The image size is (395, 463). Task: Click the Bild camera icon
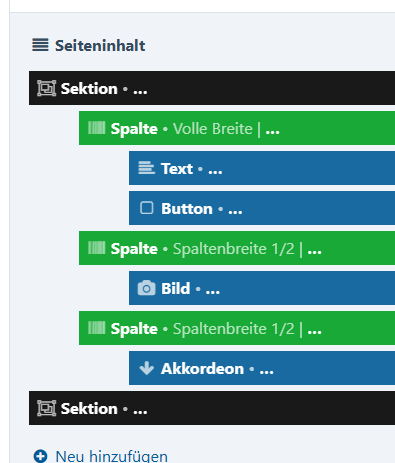click(146, 288)
